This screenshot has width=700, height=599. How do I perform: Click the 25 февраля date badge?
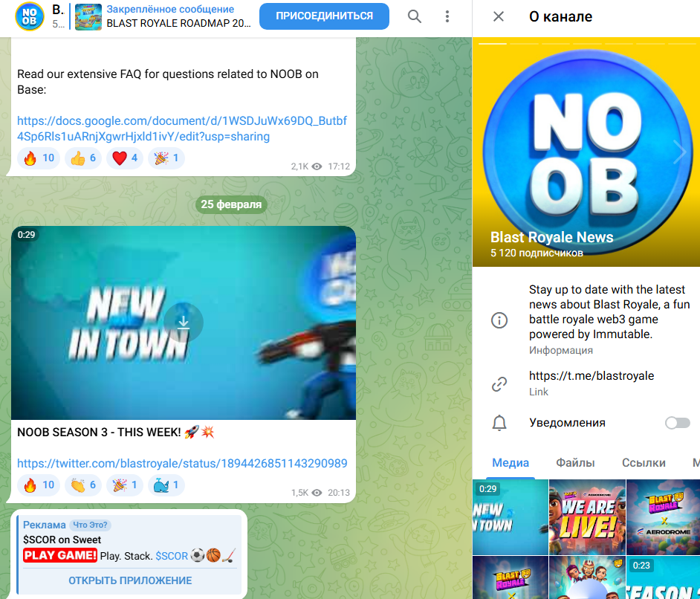231,204
